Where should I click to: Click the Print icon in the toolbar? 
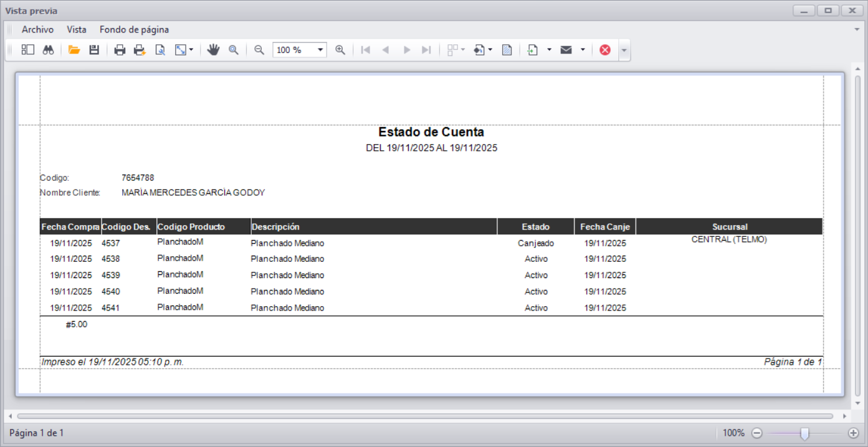coord(120,50)
